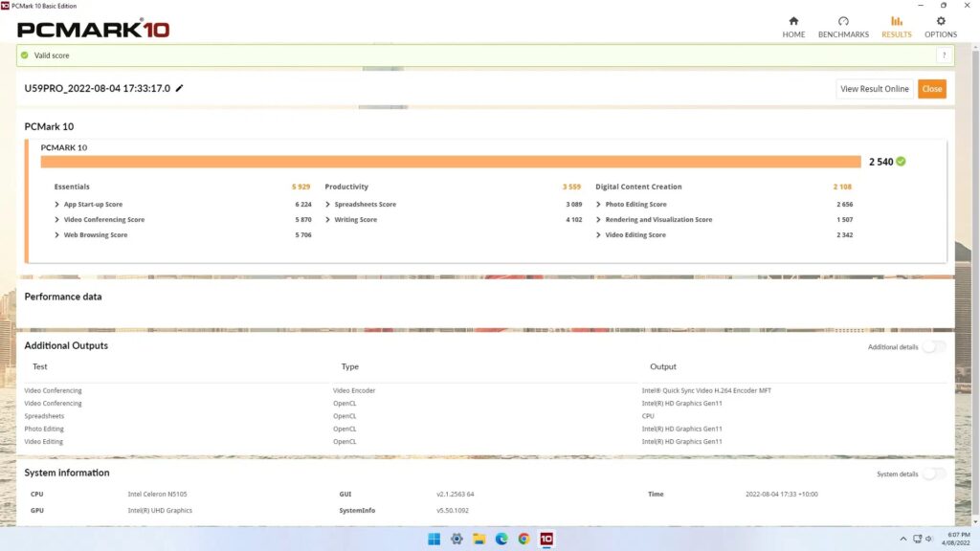Open Microsoft Edge from the taskbar
Viewport: 980px width, 551px height.
501,539
